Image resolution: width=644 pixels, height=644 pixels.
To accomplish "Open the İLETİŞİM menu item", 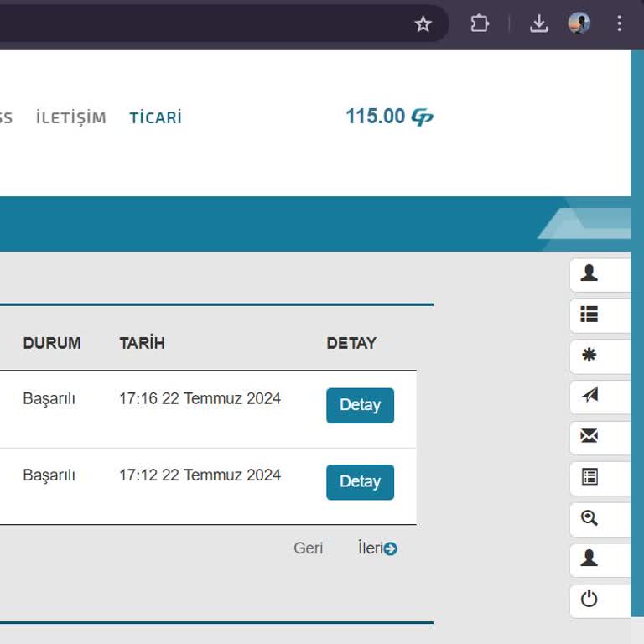I will (71, 117).
